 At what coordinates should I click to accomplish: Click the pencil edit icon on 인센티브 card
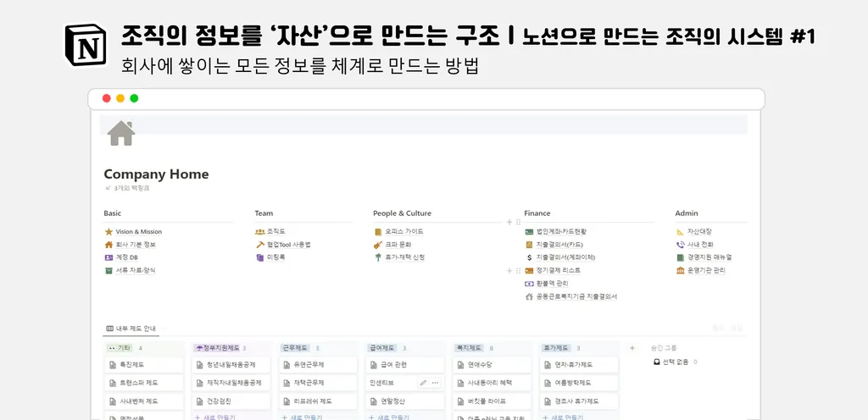pos(424,383)
